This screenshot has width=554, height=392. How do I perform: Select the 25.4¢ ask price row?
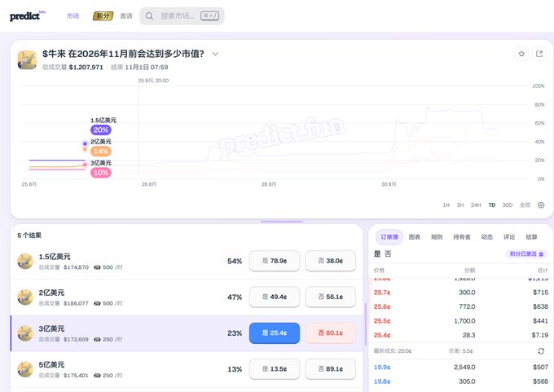click(x=461, y=335)
